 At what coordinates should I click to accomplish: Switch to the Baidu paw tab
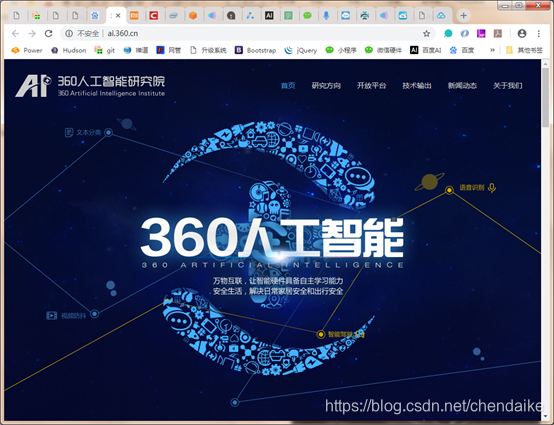(94, 16)
